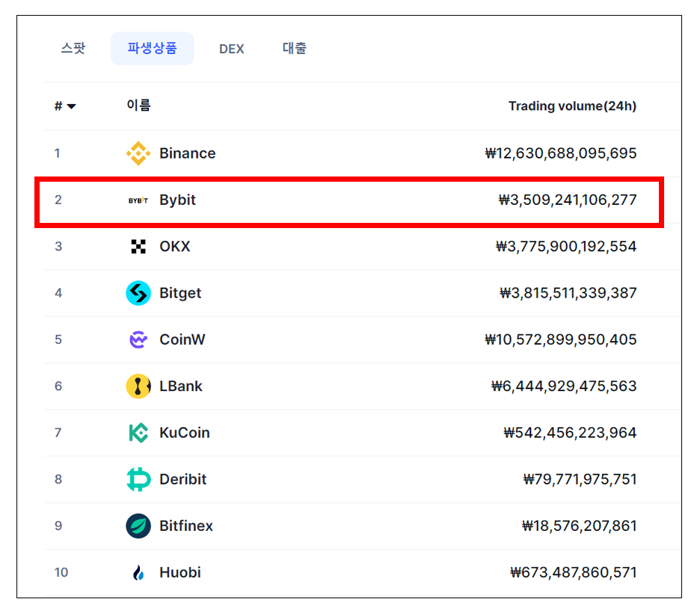Click the Bitfinex logo icon
Viewport: 700px width, 611px height.
pos(138,526)
